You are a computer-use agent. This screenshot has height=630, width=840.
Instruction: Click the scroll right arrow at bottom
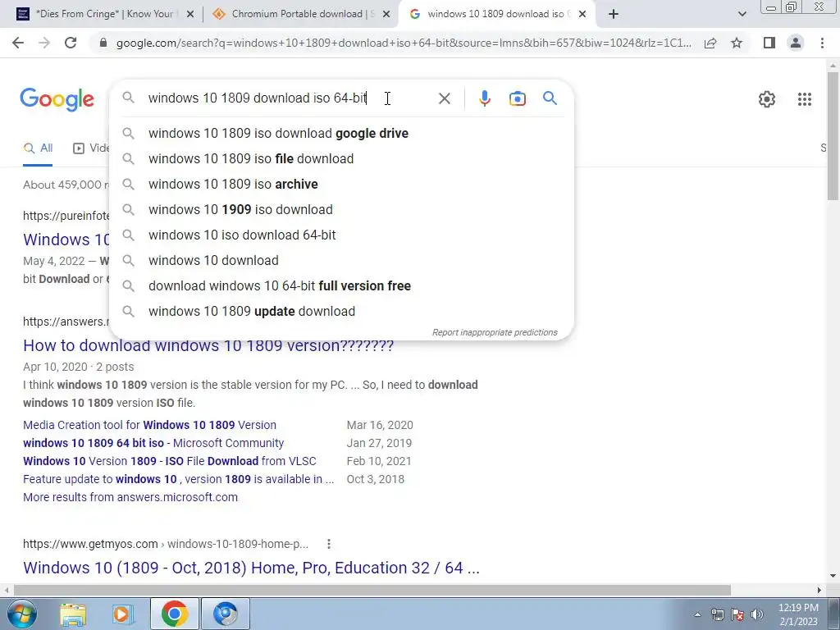819,590
